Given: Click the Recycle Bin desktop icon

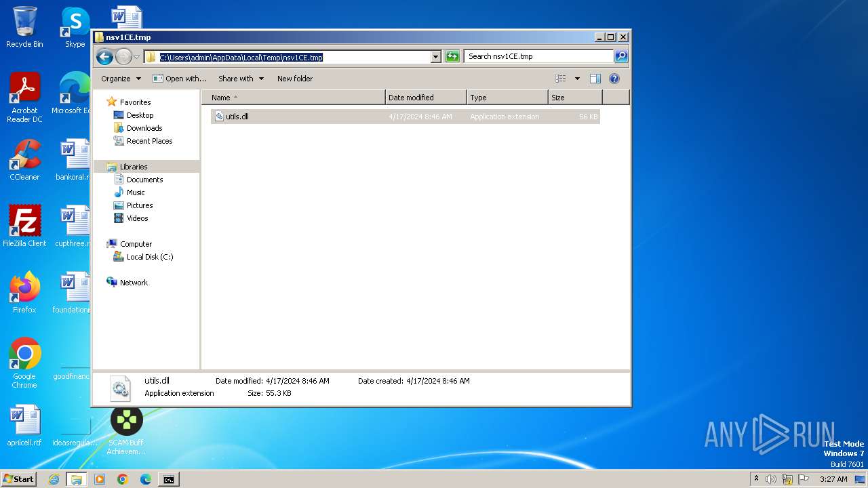Looking at the screenshot, I should pyautogui.click(x=24, y=27).
